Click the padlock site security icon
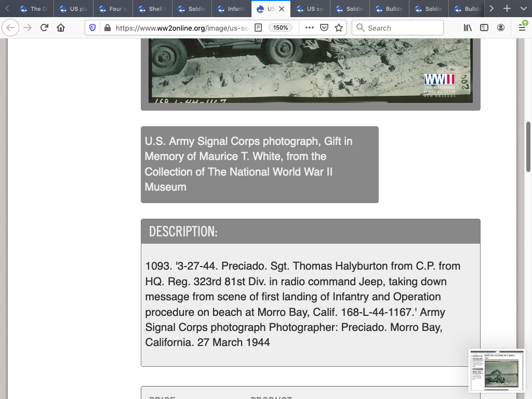Image resolution: width=532 pixels, height=399 pixels. [x=107, y=28]
